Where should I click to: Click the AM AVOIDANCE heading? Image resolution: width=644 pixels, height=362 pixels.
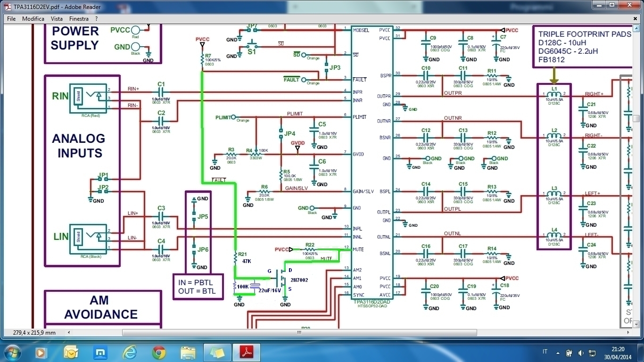(101, 307)
